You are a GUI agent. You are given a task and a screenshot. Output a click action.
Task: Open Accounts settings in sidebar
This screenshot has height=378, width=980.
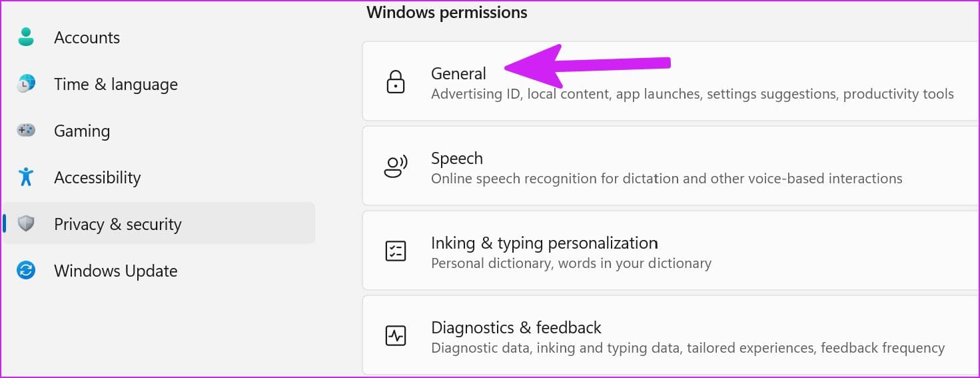(159, 37)
